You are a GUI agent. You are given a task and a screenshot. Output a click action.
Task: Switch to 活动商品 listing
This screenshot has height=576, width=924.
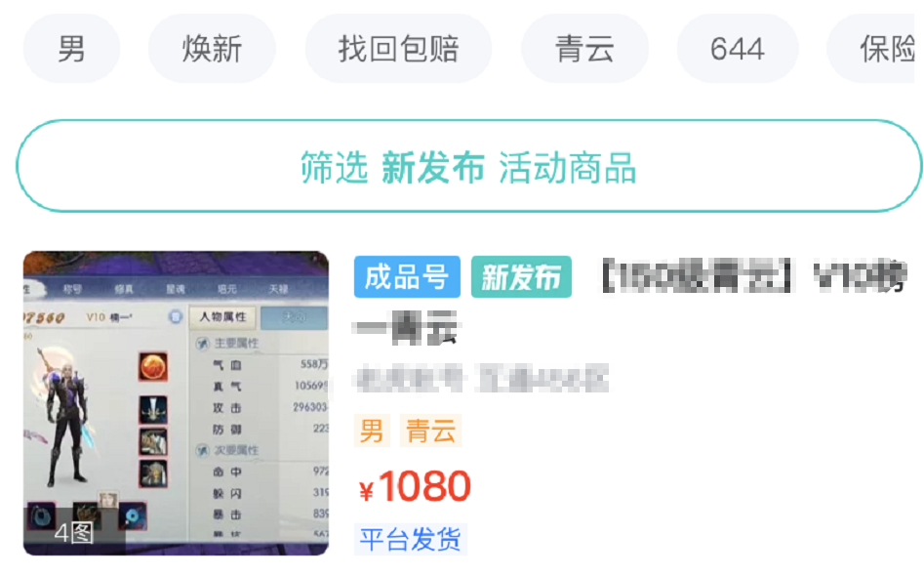pyautogui.click(x=568, y=168)
